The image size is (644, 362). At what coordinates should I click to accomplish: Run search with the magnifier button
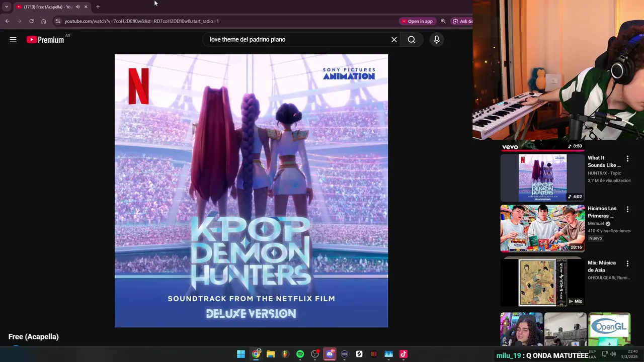coord(412,40)
